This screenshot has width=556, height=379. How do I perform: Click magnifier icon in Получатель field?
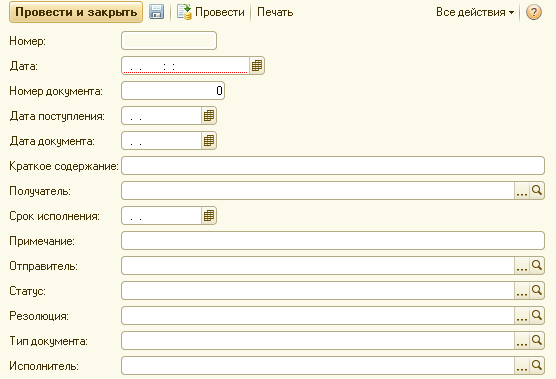[x=537, y=191]
